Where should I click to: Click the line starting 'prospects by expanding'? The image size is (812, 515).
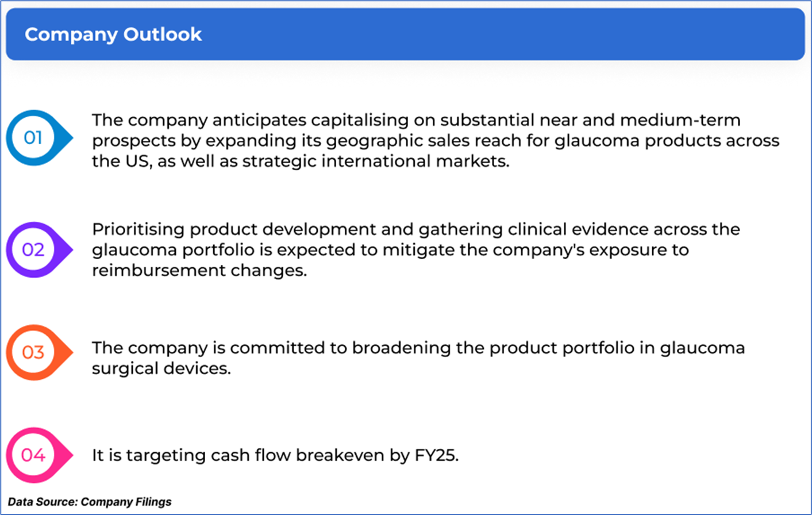(435, 141)
